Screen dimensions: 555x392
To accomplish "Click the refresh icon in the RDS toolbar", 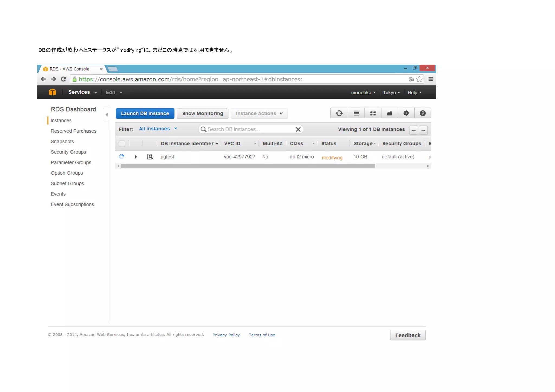I will 339,113.
